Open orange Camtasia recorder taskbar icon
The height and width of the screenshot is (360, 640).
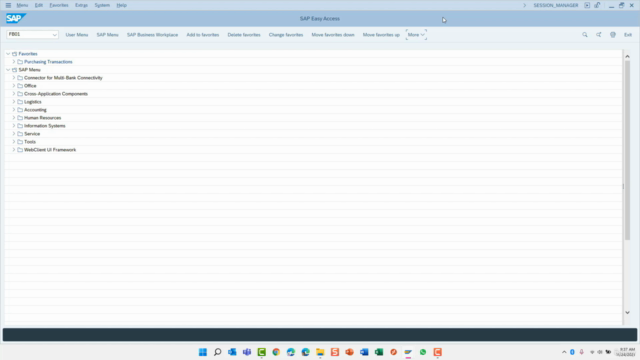tap(438, 352)
